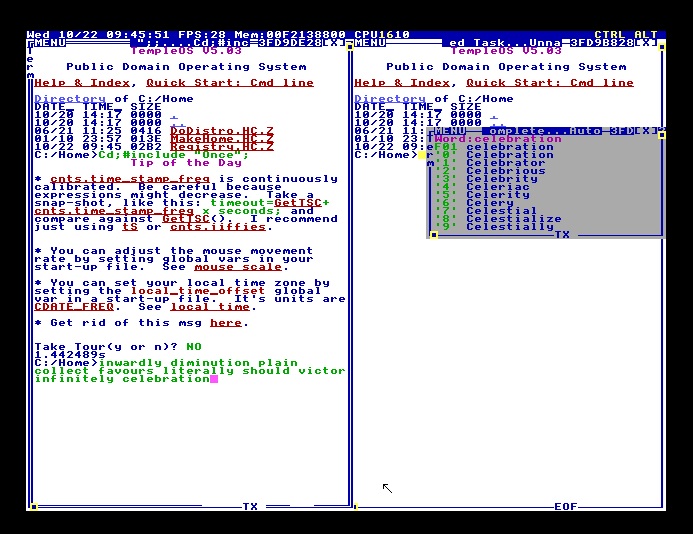Viewport: 693px width, 534px height.
Task: Click the Directory link in right window
Action: [390, 99]
